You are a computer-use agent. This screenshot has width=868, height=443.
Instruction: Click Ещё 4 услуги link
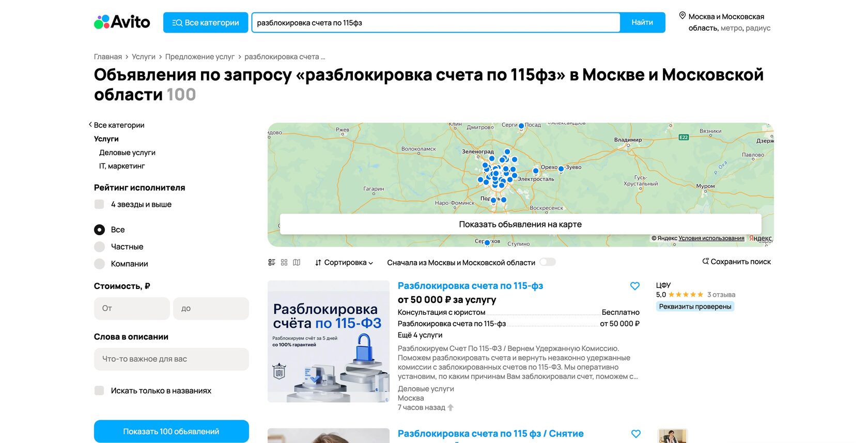tap(420, 335)
